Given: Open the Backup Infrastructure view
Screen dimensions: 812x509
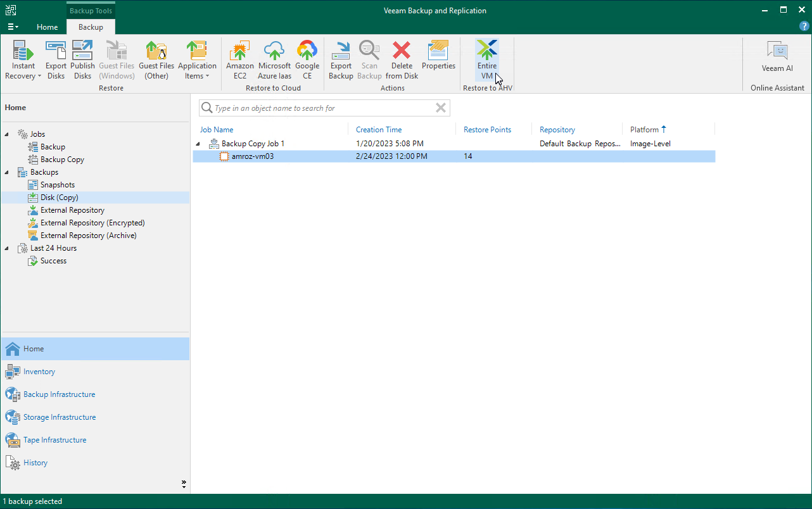Looking at the screenshot, I should 95,394.
